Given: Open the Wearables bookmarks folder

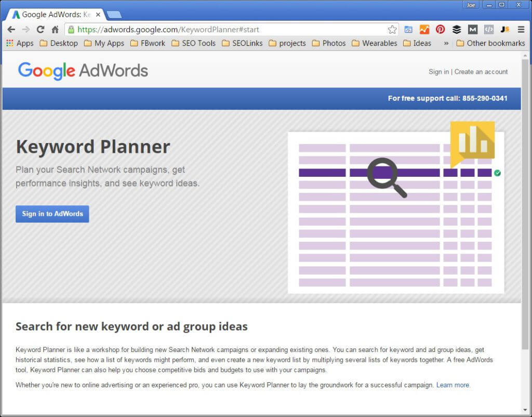Looking at the screenshot, I should coord(375,43).
